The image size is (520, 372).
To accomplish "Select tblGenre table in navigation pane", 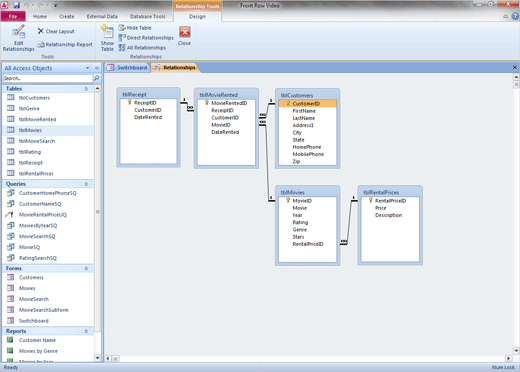I will coord(48,109).
